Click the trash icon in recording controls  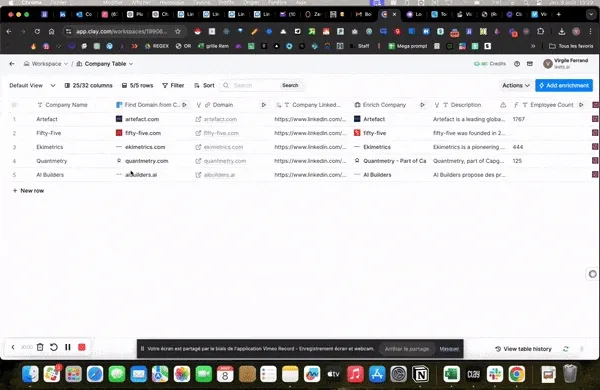40,347
